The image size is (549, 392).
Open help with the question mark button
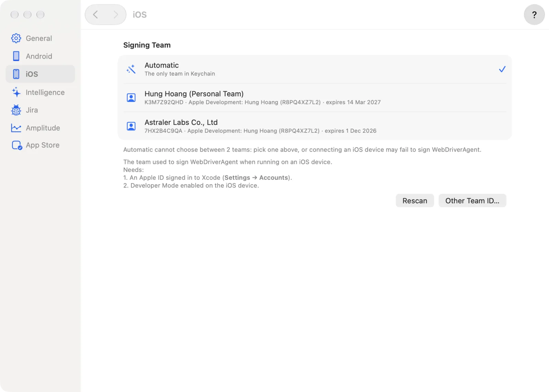coord(534,15)
